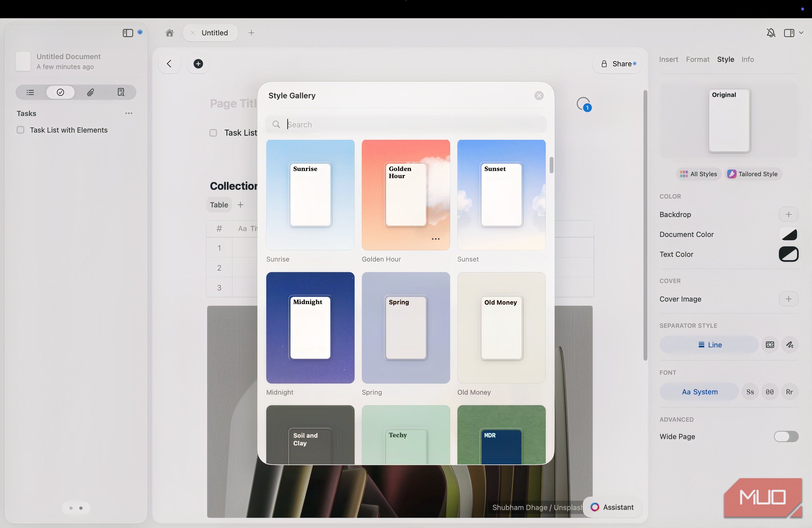Select the Ss serif font option
812x528 pixels.
click(x=750, y=392)
